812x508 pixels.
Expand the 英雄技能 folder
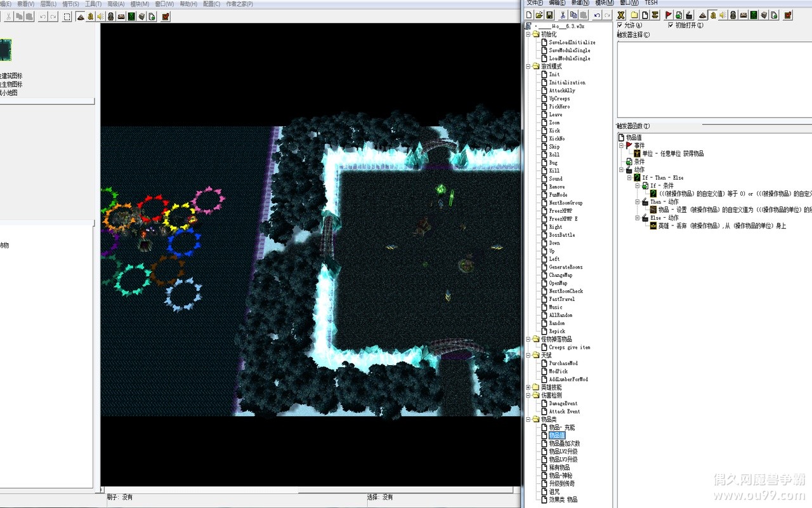coord(528,387)
